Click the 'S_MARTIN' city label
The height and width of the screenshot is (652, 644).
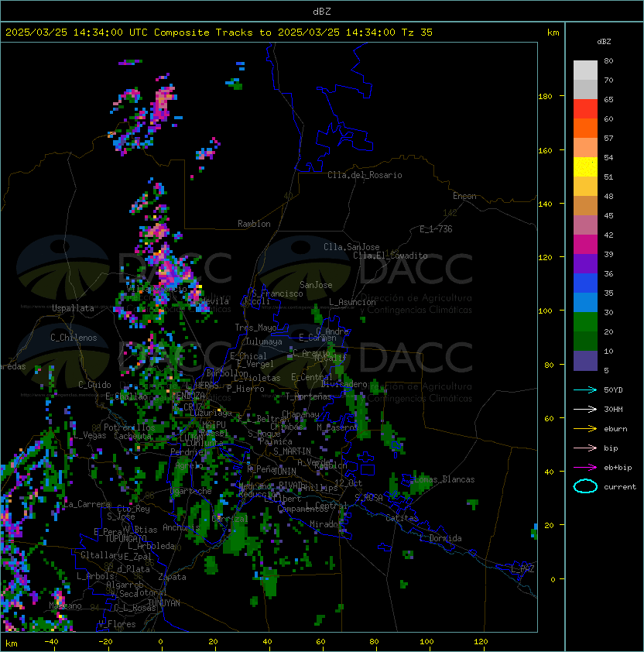point(292,451)
